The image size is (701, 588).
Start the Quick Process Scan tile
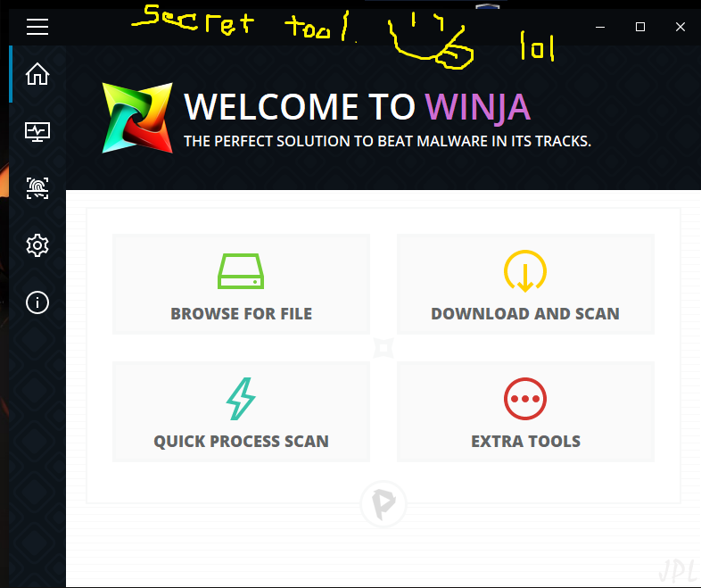coord(242,411)
